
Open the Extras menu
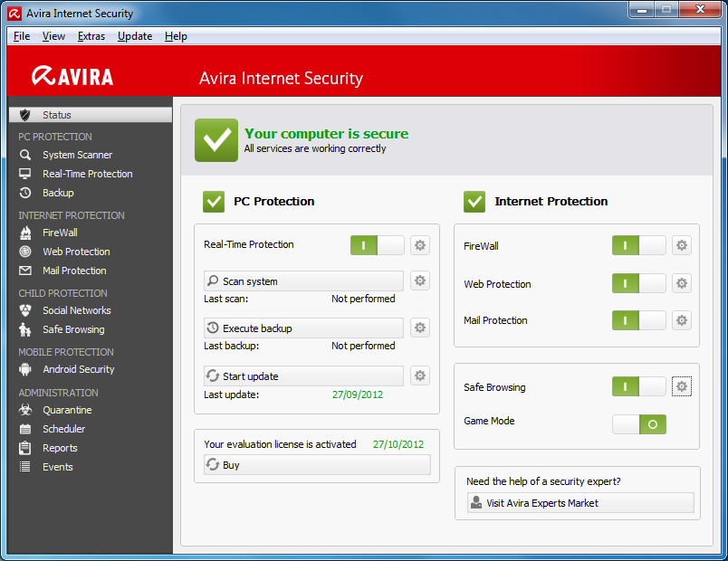coord(91,36)
